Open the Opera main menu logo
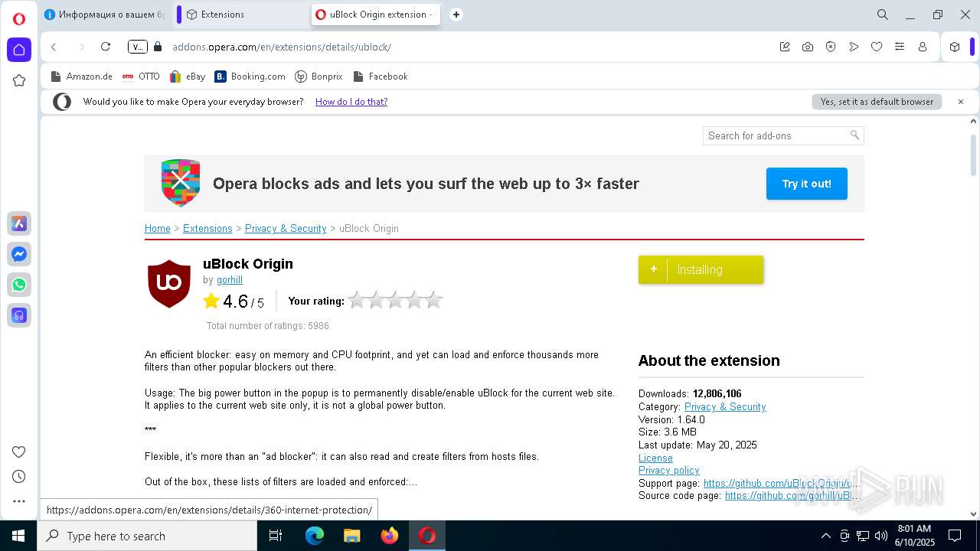Viewport: 980px width, 551px height. (19, 18)
